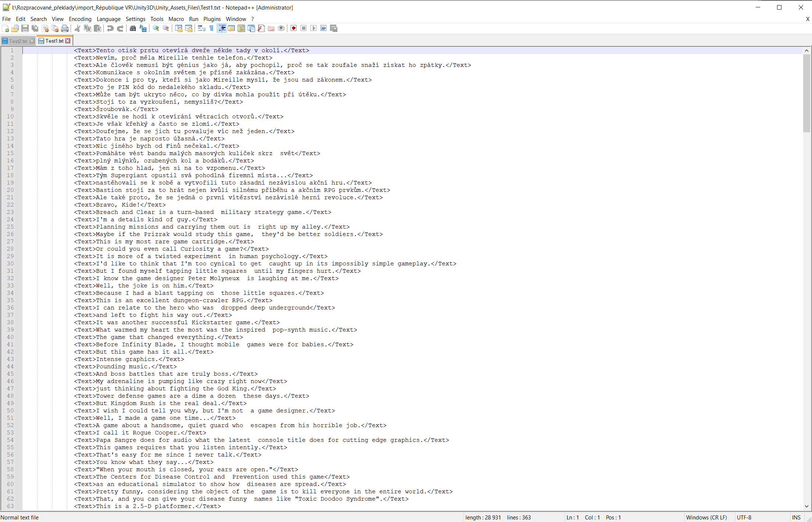Toggle Word Wrap toolbar button
Screen dimensions: 812x522
point(201,28)
